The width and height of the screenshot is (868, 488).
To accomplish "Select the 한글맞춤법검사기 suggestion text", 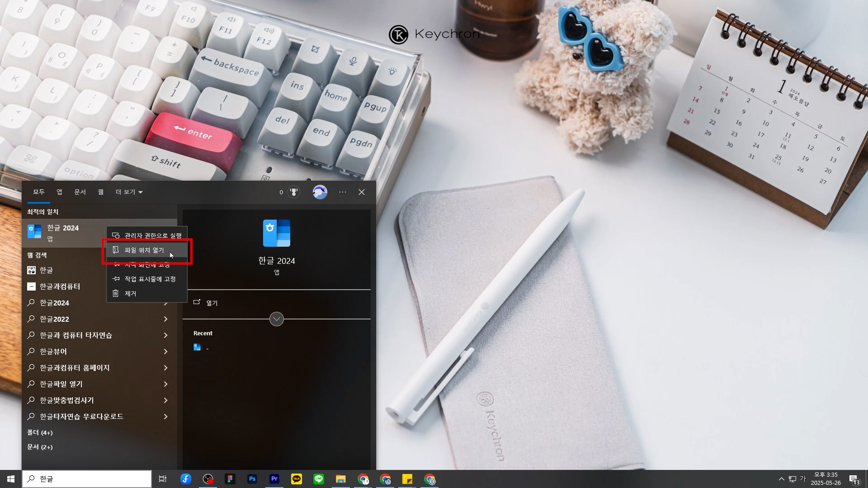I will coord(67,400).
